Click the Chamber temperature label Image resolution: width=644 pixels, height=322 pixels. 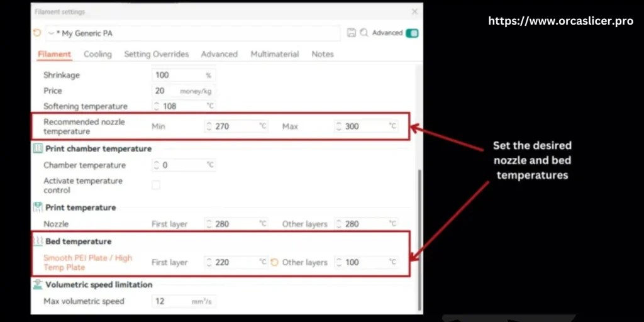[85, 165]
